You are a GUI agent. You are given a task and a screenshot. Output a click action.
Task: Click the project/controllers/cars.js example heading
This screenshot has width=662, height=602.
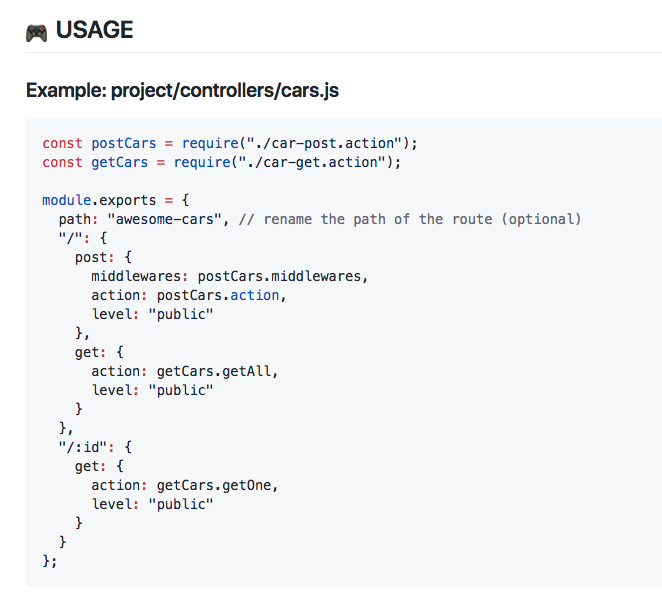coord(182,91)
